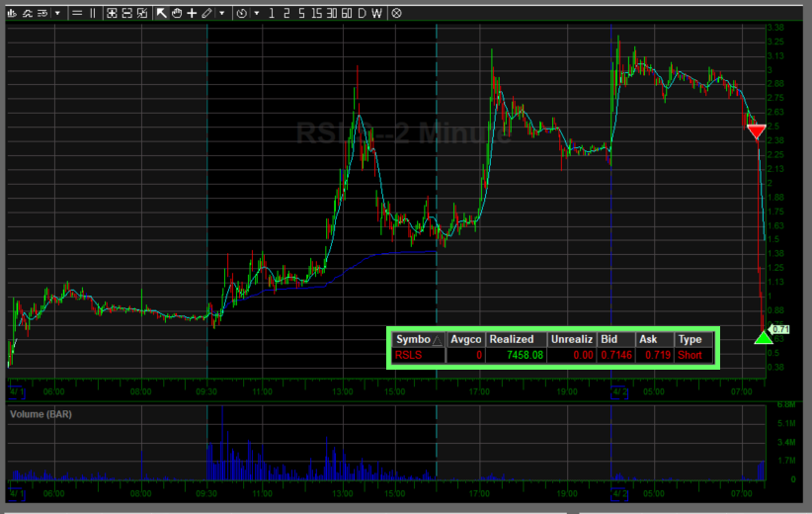
Task: Click the circled X icon in toolbar
Action: tap(396, 13)
